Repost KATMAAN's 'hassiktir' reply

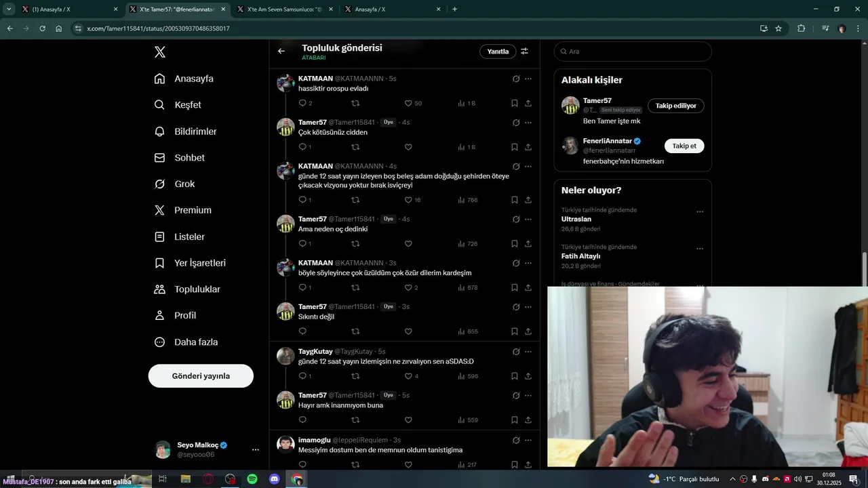[x=355, y=103]
